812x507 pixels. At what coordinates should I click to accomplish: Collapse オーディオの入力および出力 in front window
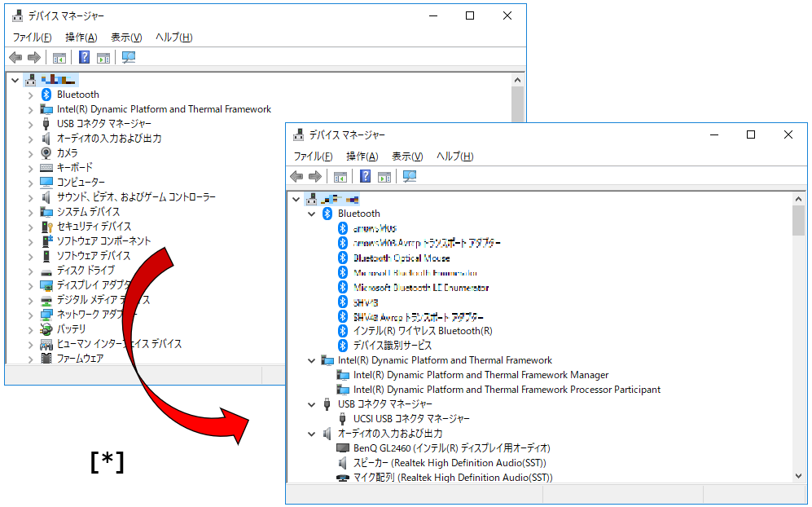(x=312, y=434)
